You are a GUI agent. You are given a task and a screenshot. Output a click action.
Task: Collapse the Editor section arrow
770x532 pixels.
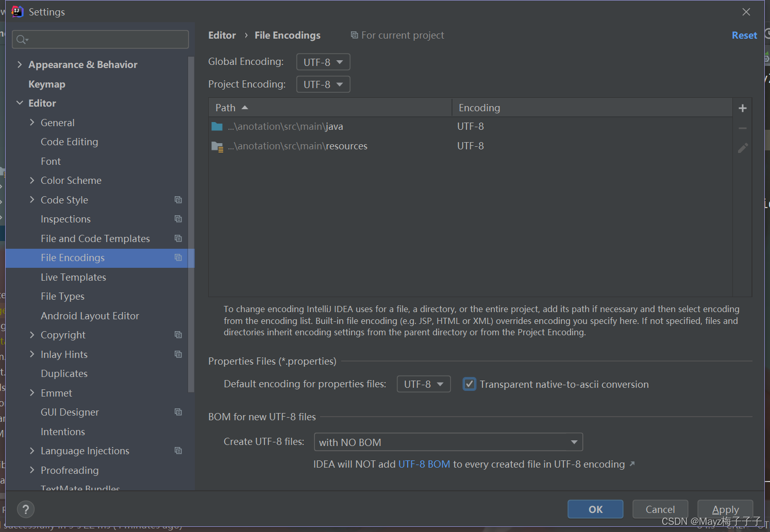pos(20,103)
